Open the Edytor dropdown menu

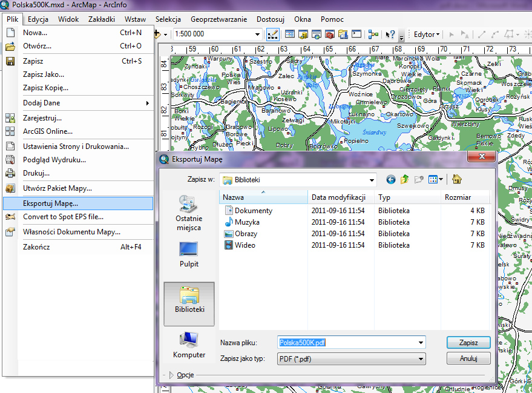[x=427, y=35]
